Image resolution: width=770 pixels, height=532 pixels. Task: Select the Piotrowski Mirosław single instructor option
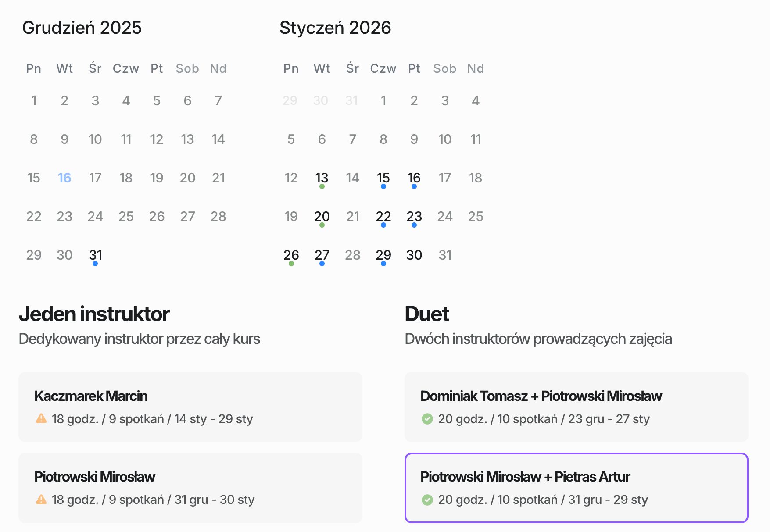190,487
